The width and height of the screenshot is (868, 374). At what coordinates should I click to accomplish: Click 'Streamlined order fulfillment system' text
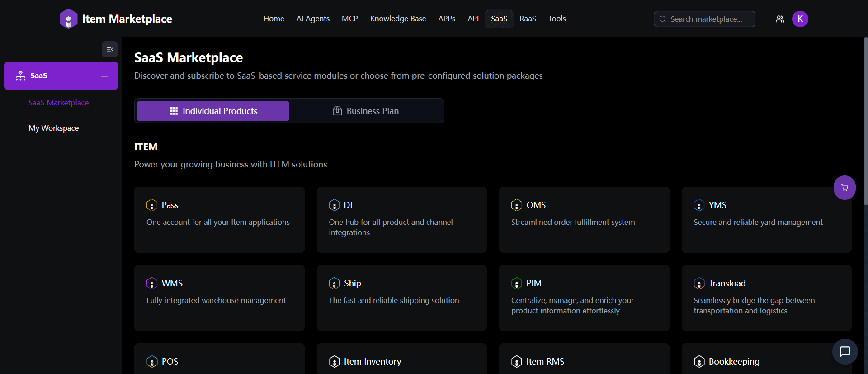[x=573, y=223]
